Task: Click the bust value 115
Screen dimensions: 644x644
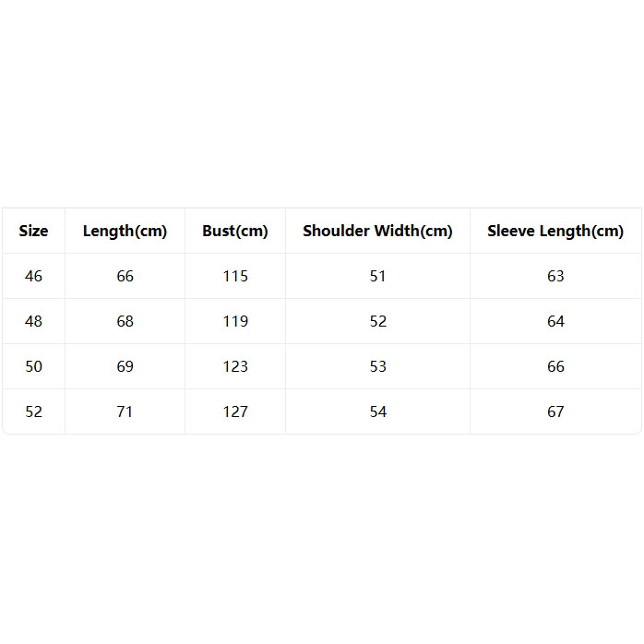Action: [x=235, y=276]
